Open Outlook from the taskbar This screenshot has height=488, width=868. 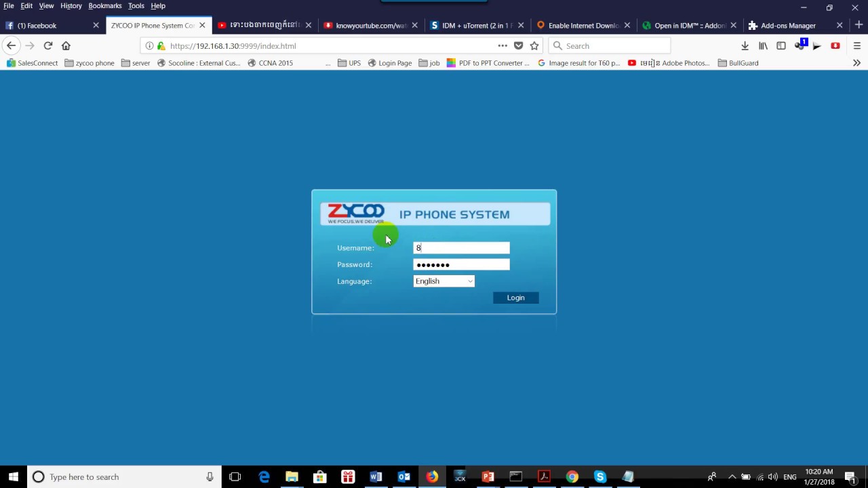403,476
